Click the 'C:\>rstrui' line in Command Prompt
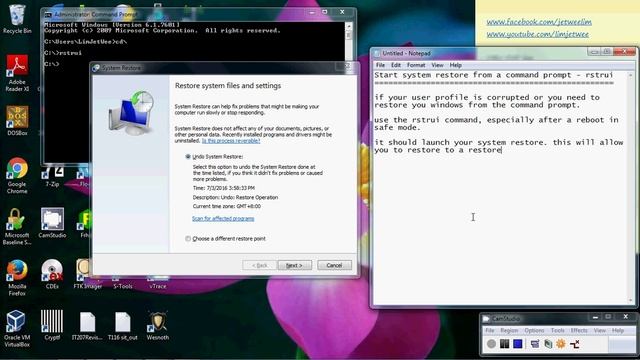The height and width of the screenshot is (360, 640). [63, 53]
